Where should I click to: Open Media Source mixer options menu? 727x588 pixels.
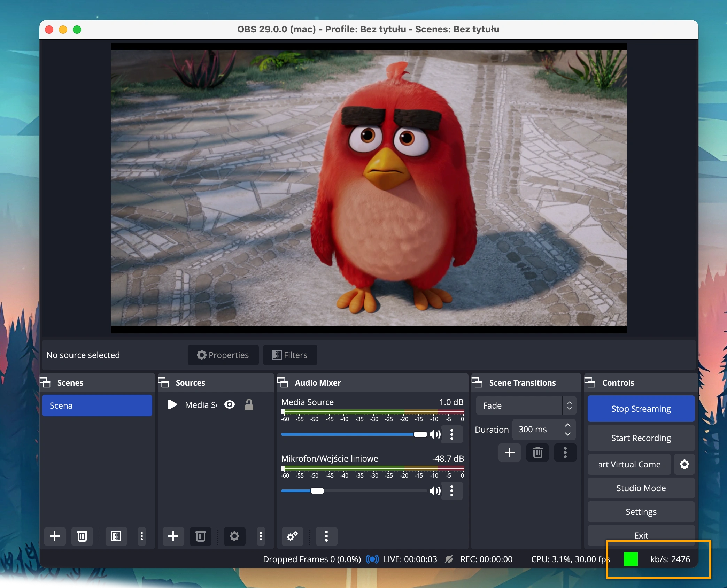[x=452, y=434]
